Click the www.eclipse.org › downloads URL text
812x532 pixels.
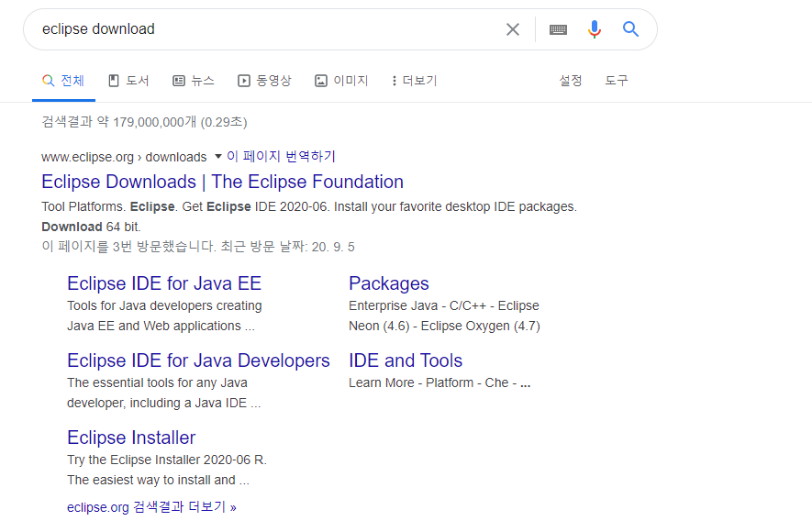pos(124,157)
